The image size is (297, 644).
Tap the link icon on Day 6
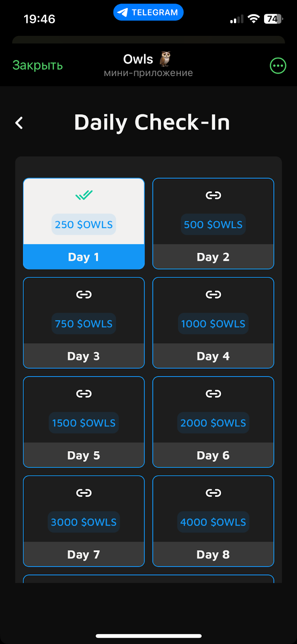[x=213, y=394]
